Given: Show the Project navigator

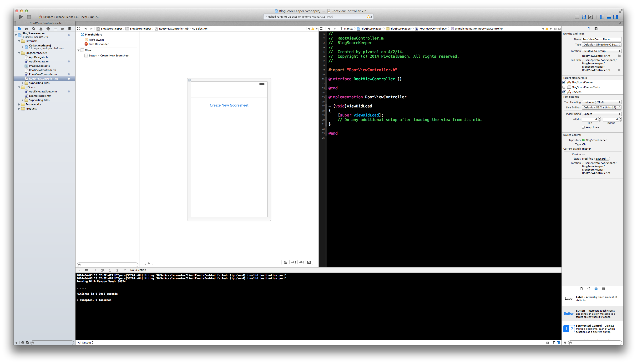Looking at the screenshot, I should pos(19,29).
